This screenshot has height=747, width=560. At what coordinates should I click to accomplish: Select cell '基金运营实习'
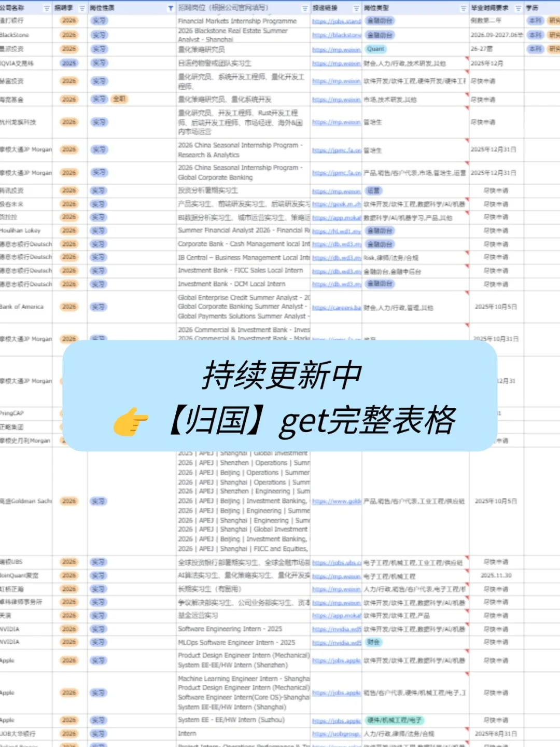(243, 616)
